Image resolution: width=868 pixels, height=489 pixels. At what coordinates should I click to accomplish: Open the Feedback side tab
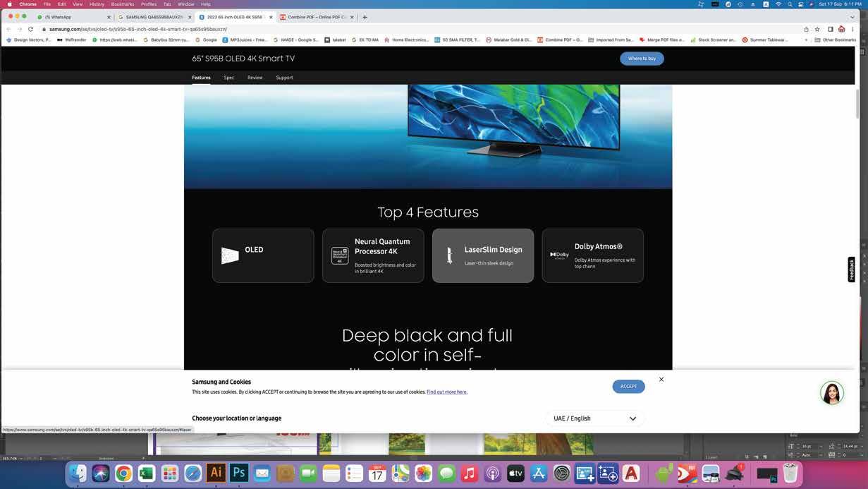(851, 270)
